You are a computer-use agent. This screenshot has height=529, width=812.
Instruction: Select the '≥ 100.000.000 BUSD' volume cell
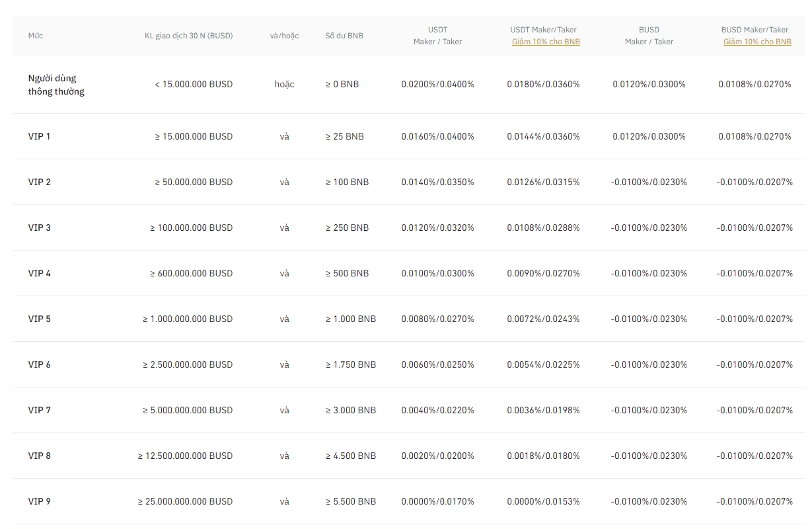[191, 227]
